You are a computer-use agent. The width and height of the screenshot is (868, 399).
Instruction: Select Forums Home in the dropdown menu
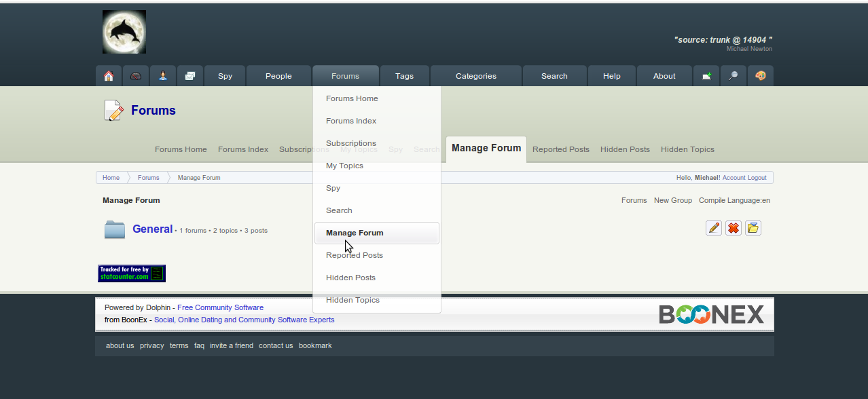pyautogui.click(x=352, y=98)
